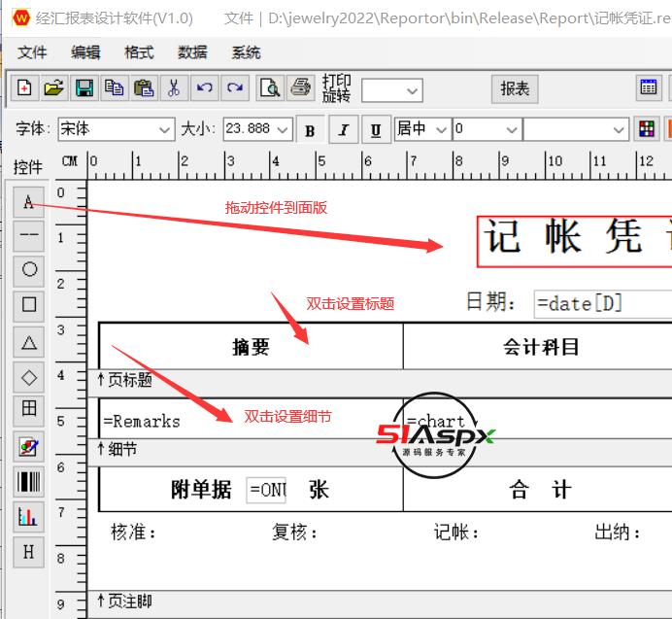Create a new report file
Image resolution: width=672 pixels, height=619 pixels.
[x=24, y=88]
